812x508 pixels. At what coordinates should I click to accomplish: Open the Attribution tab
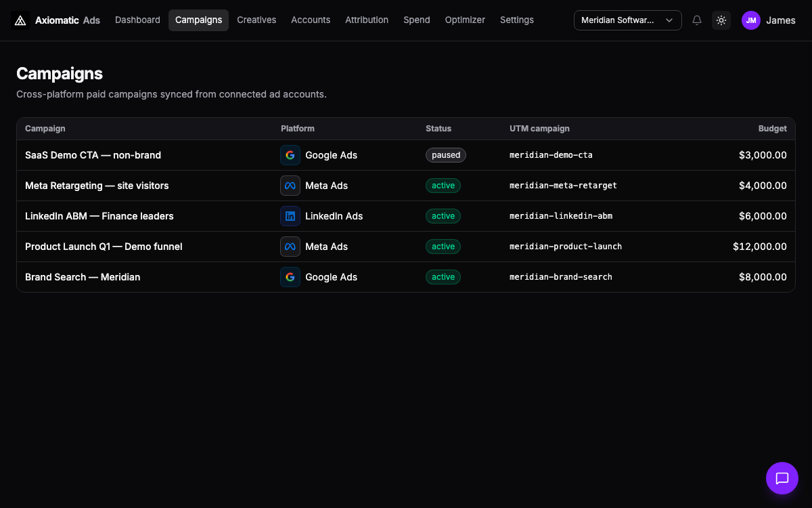367,20
